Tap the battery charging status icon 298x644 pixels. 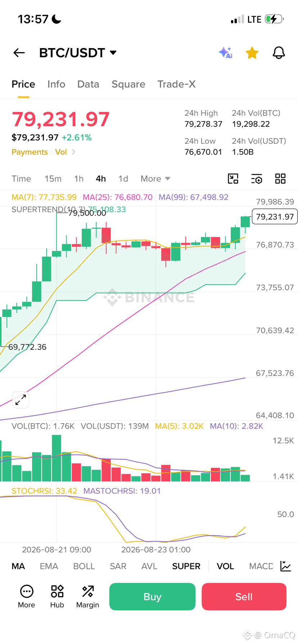point(274,19)
